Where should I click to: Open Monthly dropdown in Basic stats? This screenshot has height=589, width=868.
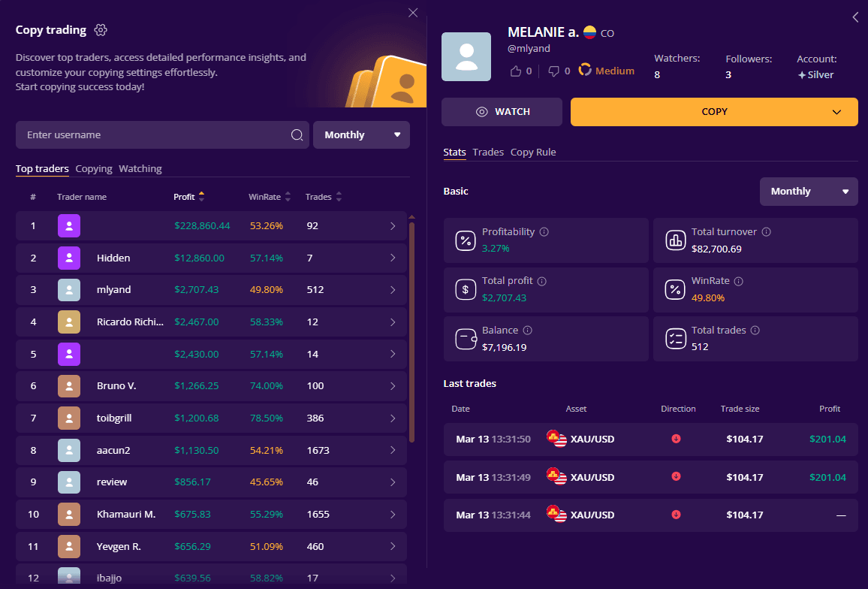[809, 192]
